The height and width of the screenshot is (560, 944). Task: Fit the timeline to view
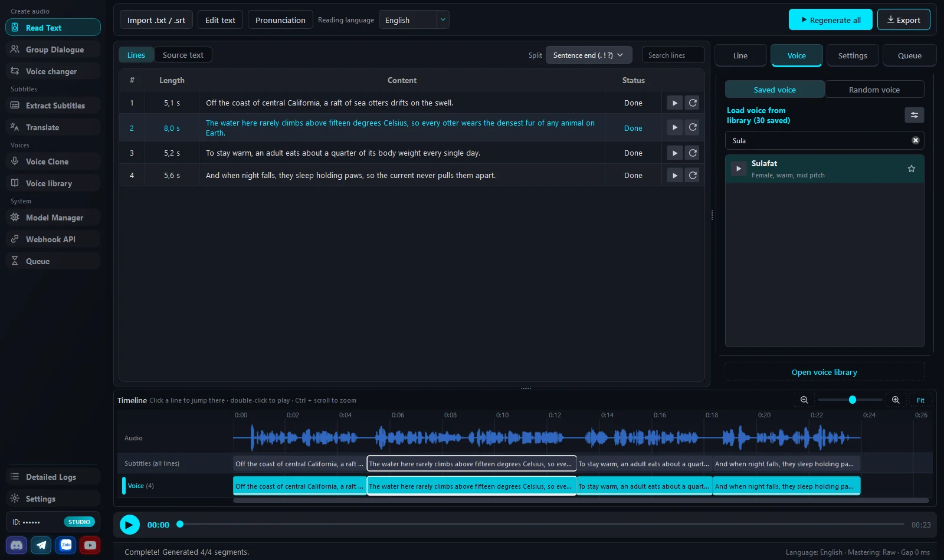(920, 400)
